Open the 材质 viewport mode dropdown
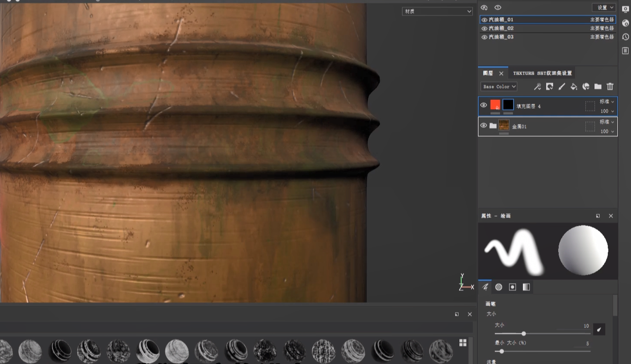This screenshot has height=364, width=631. click(x=437, y=11)
